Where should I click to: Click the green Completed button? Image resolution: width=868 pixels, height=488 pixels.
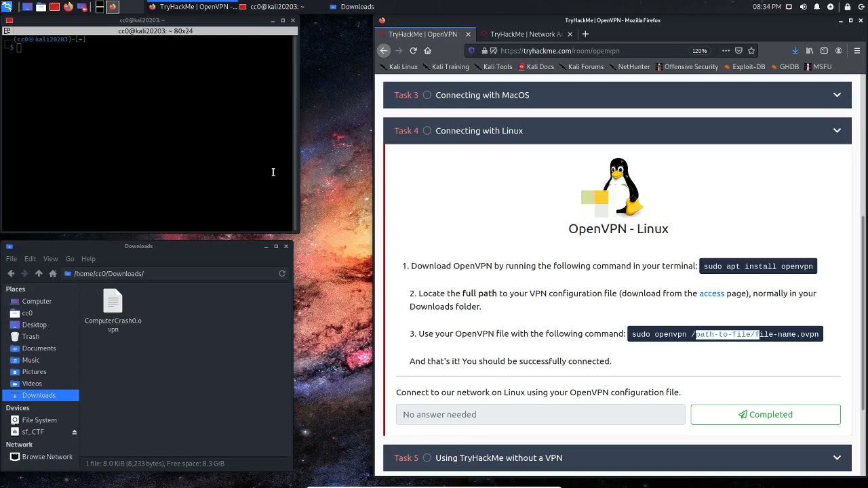(x=766, y=415)
